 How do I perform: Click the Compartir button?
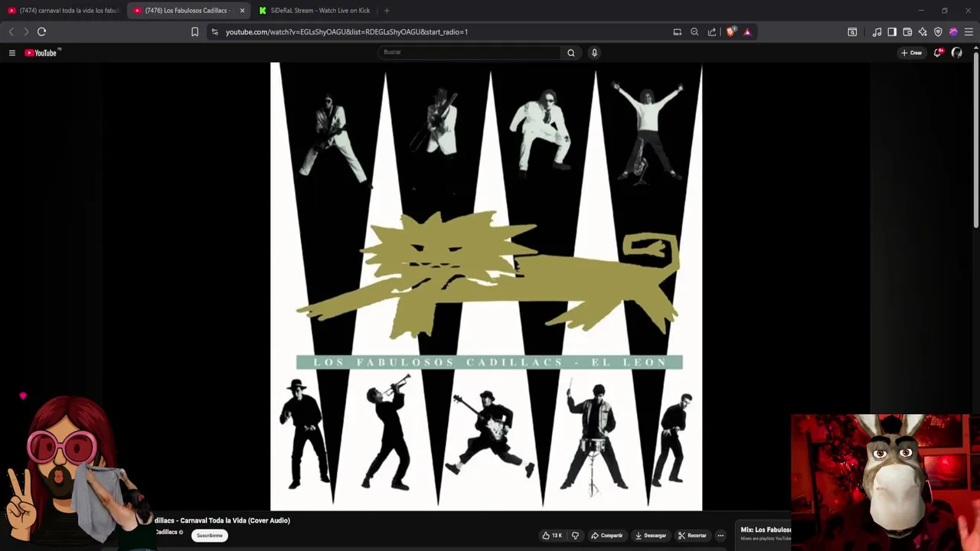pyautogui.click(x=606, y=536)
